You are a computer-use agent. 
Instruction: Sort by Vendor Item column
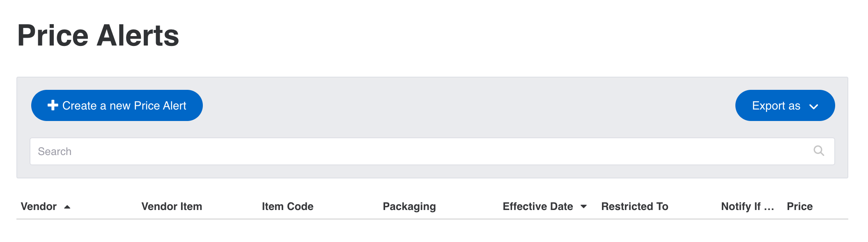(172, 206)
